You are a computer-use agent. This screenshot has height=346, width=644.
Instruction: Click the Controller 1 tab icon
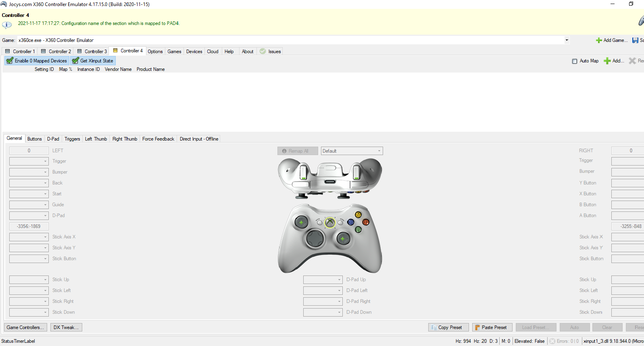click(x=7, y=51)
